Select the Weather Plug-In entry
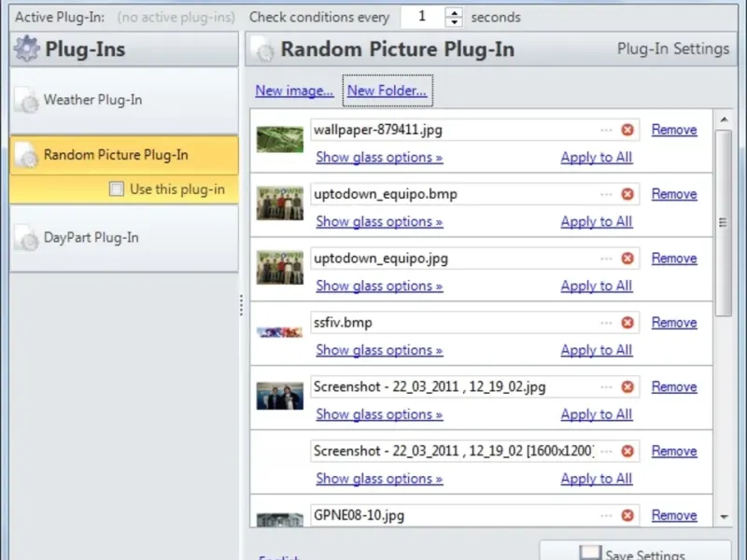The width and height of the screenshot is (747, 560). point(124,101)
